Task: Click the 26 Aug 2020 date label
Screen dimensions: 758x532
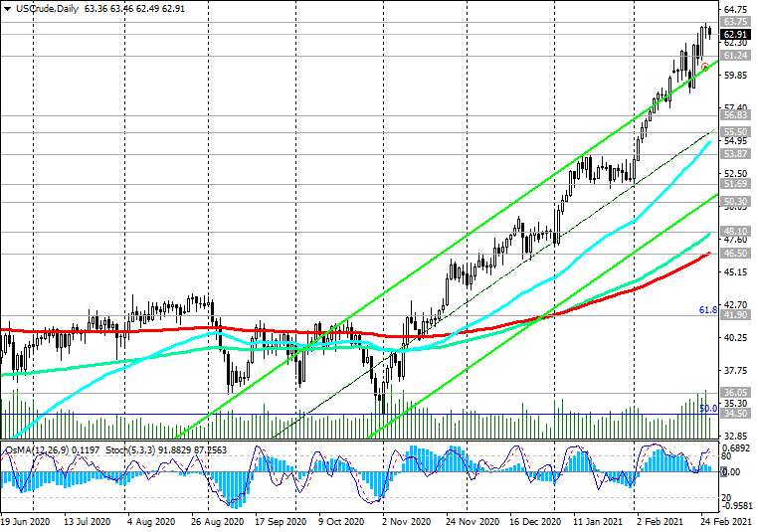Action: click(219, 522)
